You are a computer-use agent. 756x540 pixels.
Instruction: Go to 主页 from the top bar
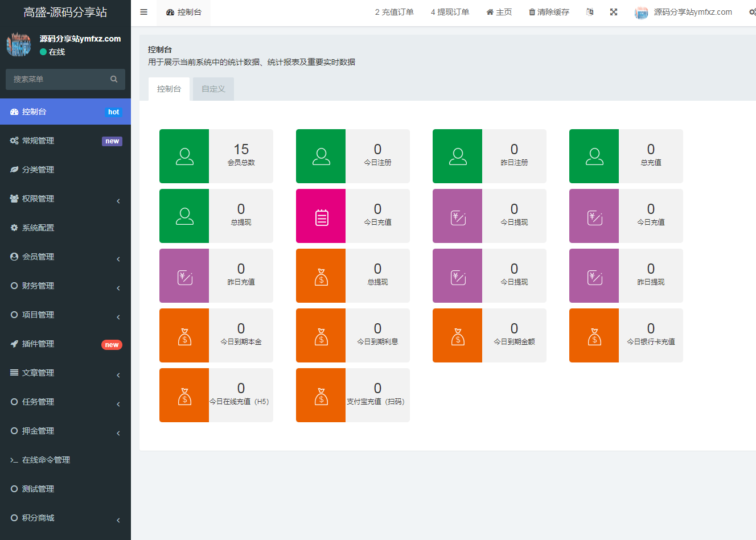point(499,12)
